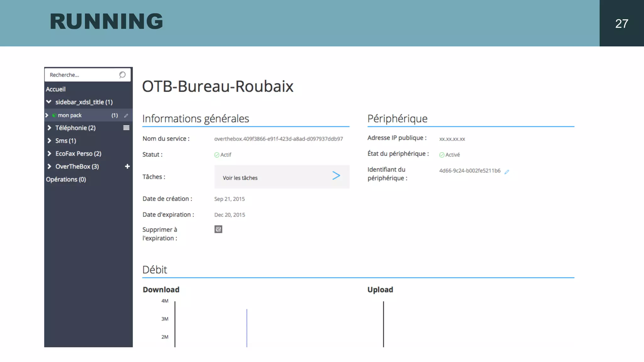Open Opérations (0) in the sidebar
This screenshot has height=362, width=644.
point(66,179)
